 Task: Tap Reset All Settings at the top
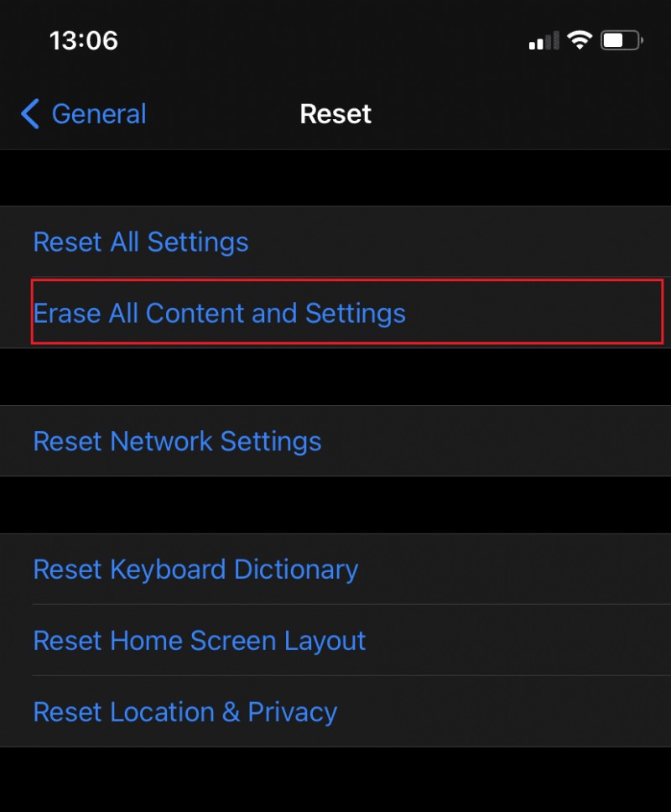click(x=140, y=242)
